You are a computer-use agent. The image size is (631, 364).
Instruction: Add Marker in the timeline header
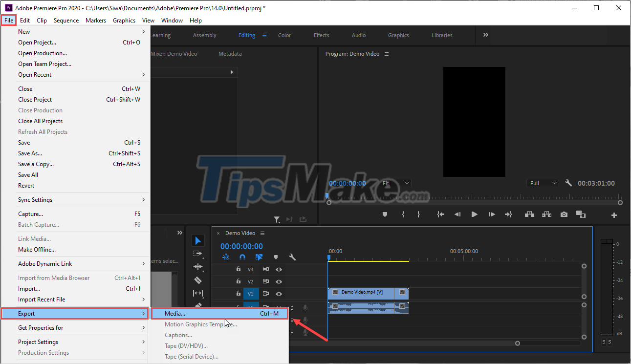[276, 257]
